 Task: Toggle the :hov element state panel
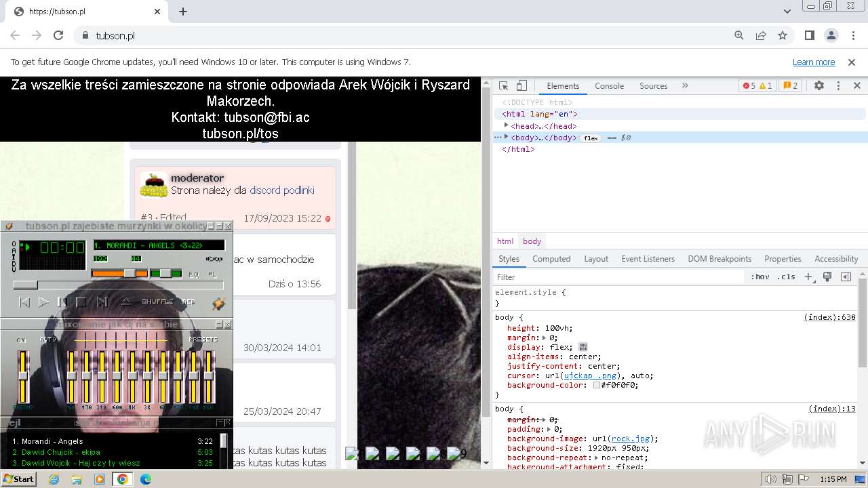tap(760, 277)
